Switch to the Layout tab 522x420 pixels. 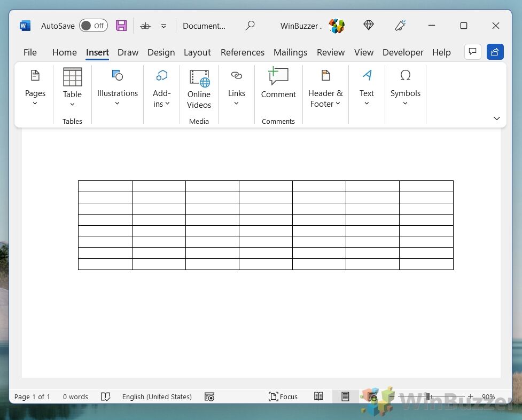197,52
